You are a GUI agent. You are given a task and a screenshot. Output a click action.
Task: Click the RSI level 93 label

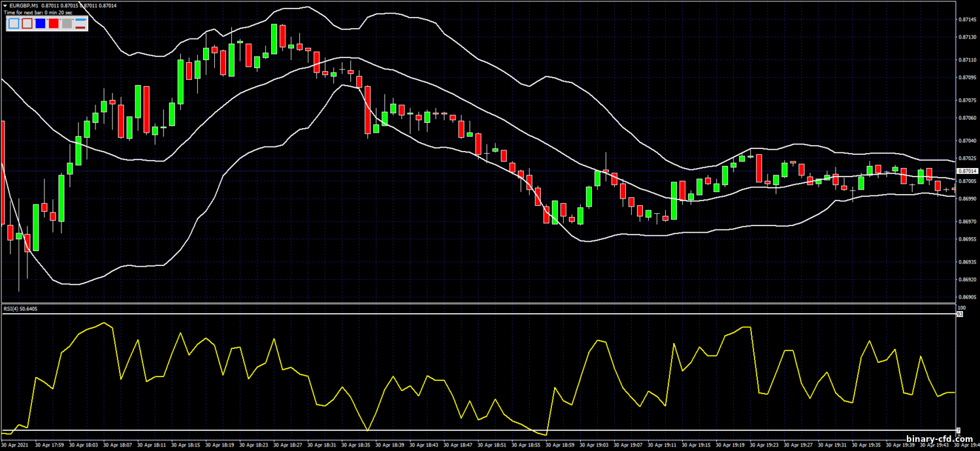[960, 314]
